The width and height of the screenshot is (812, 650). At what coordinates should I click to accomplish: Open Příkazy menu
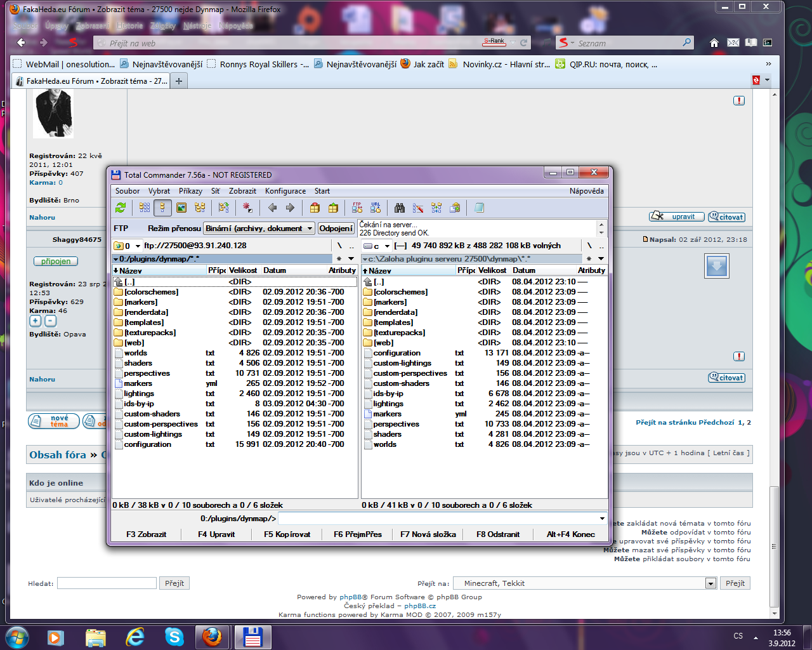click(x=190, y=191)
